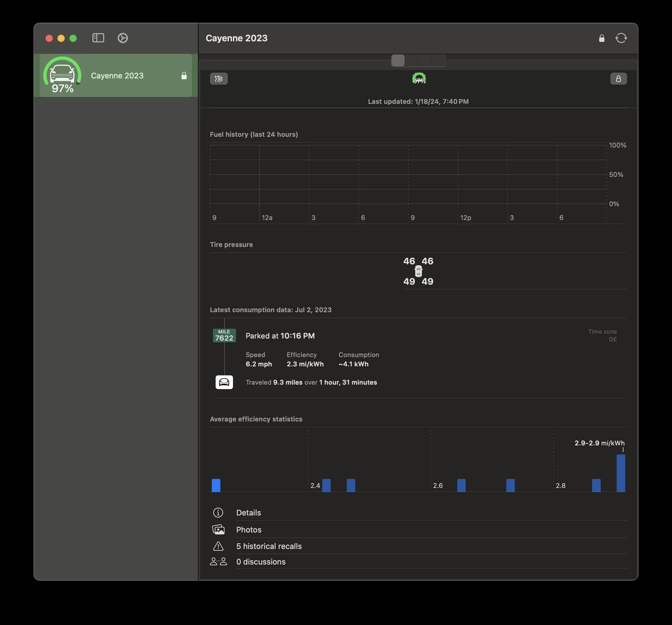Select the first segment of the view switcher
The image size is (672, 625).
click(x=398, y=60)
